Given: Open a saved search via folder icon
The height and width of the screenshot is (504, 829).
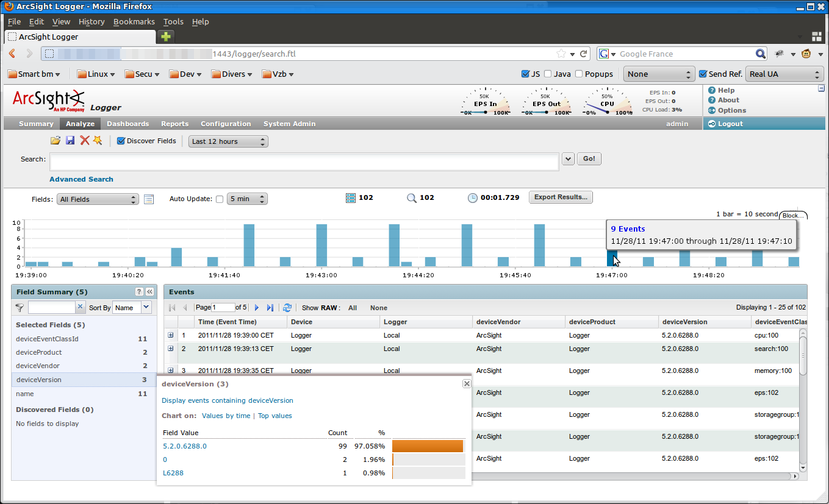Looking at the screenshot, I should (55, 141).
